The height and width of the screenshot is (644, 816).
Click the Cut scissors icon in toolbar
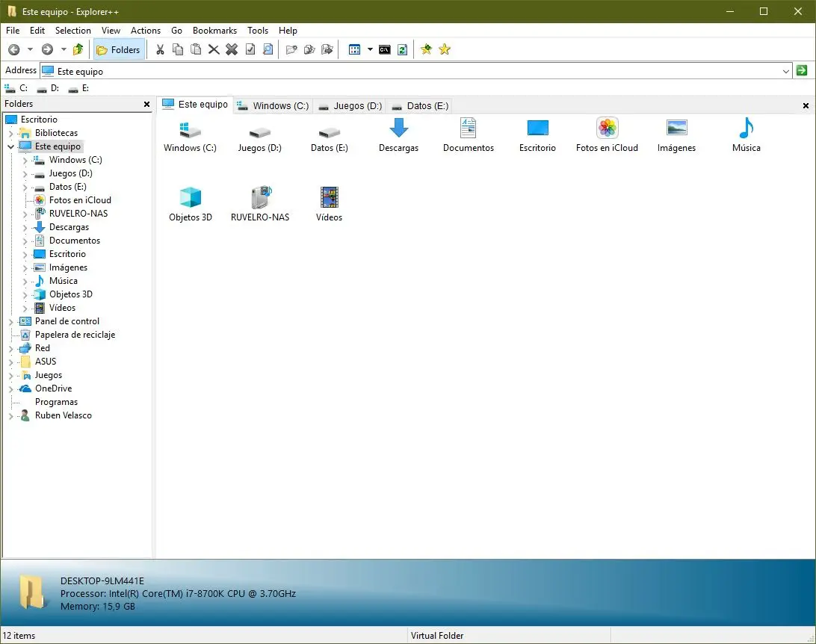[x=160, y=49]
